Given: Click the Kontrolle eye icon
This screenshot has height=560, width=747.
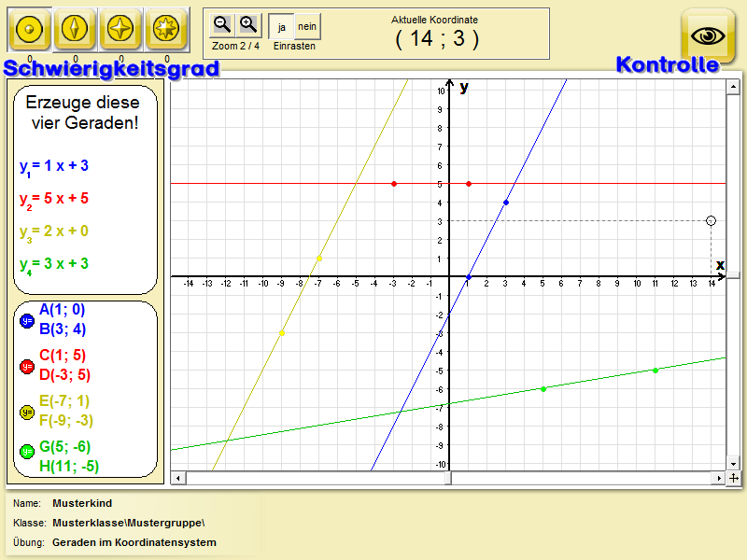Looking at the screenshot, I should pyautogui.click(x=708, y=34).
